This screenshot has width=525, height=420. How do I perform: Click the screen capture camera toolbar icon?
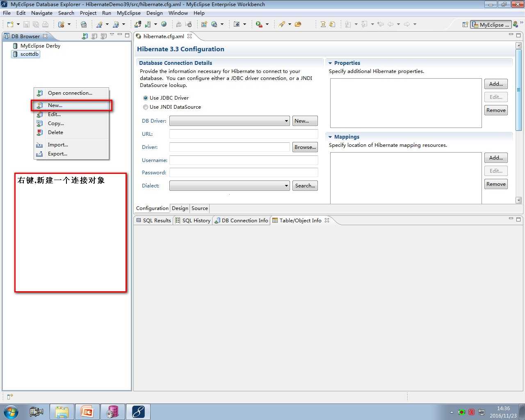[x=237, y=24]
